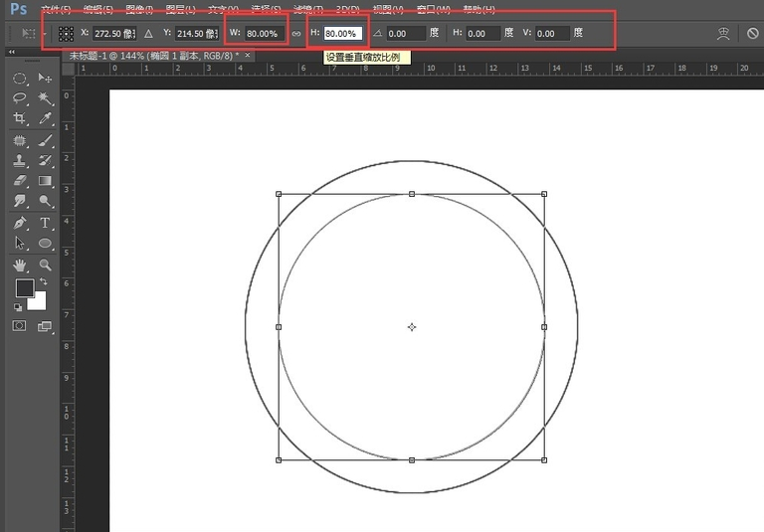The image size is (764, 532).
Task: Open the 图像 (Image) menu
Action: 138,10
